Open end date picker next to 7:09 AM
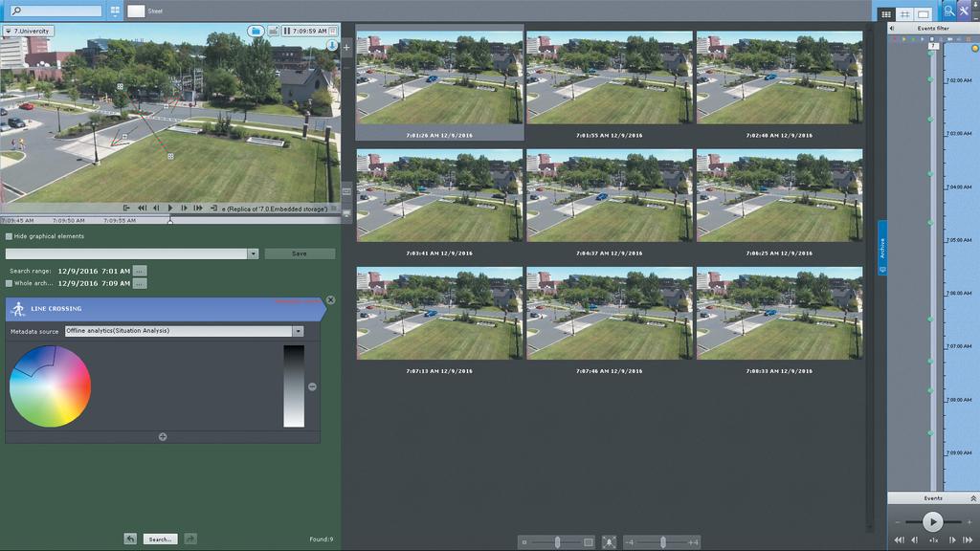Viewport: 980px width, 551px height. (x=140, y=283)
